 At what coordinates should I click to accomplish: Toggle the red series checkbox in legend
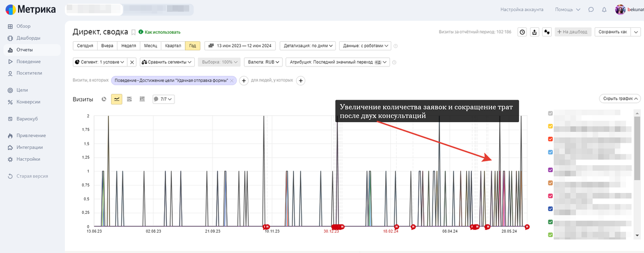pyautogui.click(x=550, y=139)
